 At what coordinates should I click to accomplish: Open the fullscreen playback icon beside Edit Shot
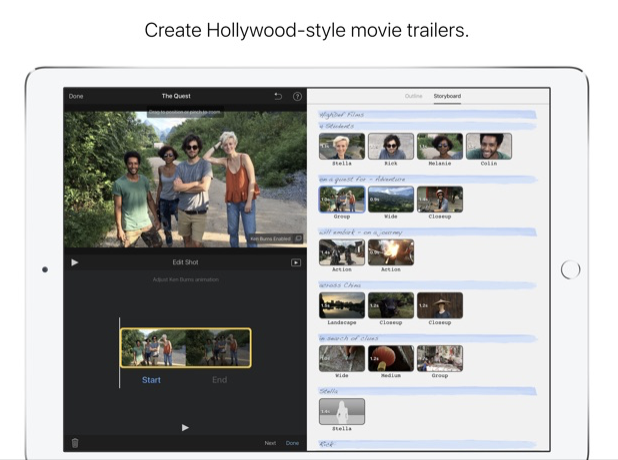(x=296, y=262)
